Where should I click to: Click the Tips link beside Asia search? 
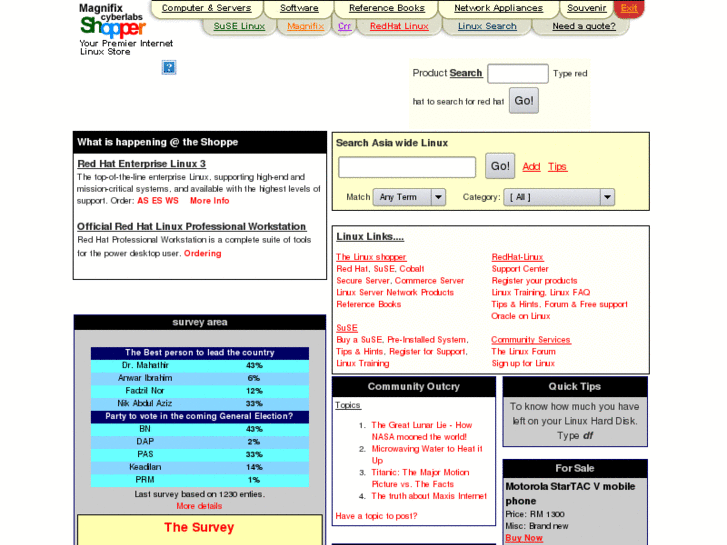pos(557,167)
